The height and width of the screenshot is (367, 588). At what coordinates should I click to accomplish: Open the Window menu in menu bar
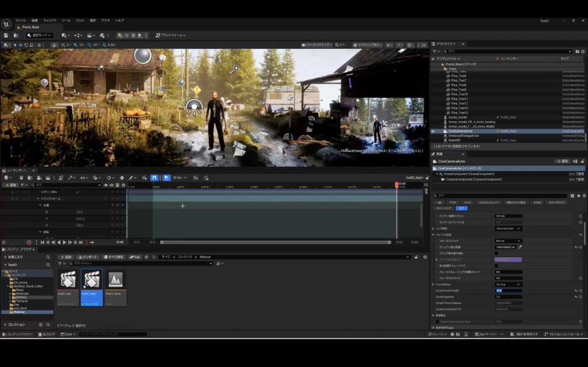point(50,20)
